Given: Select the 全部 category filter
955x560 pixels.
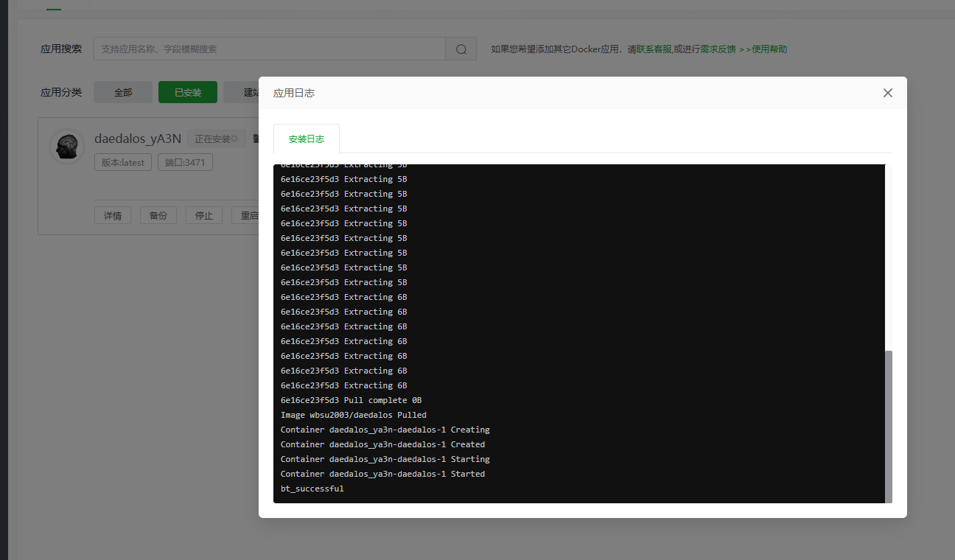Looking at the screenshot, I should tap(122, 92).
